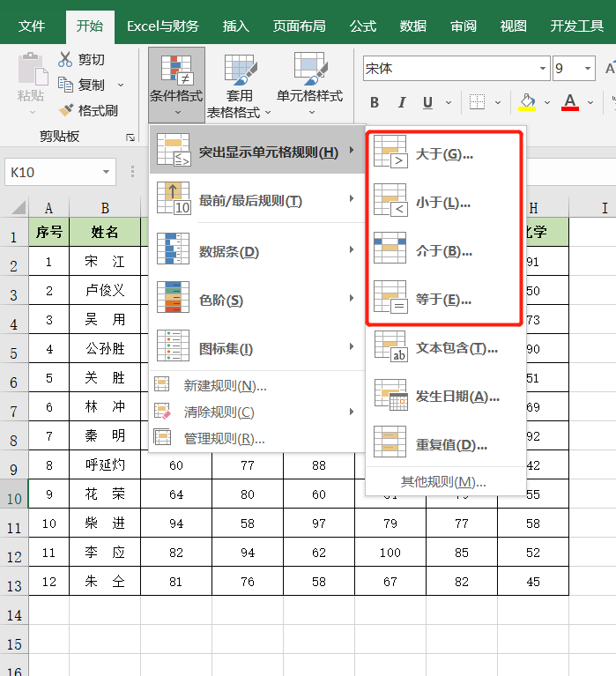Choose 等于(E) equal to rule
The width and height of the screenshot is (616, 676).
coord(444,300)
